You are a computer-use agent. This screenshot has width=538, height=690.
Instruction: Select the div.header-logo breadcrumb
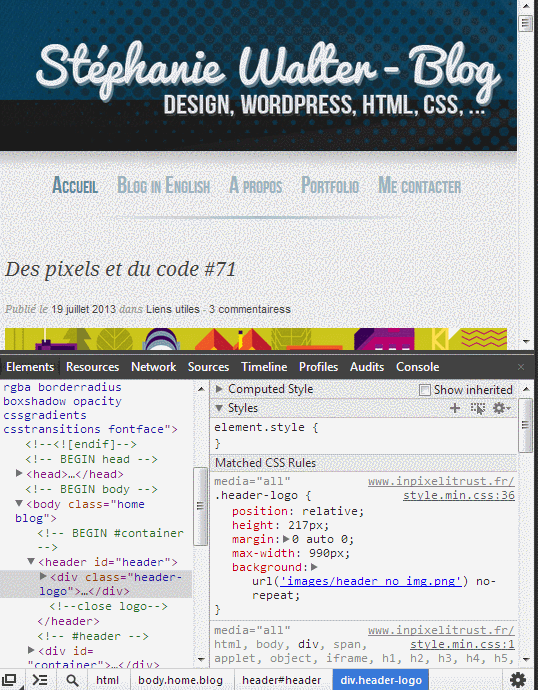[x=381, y=680]
